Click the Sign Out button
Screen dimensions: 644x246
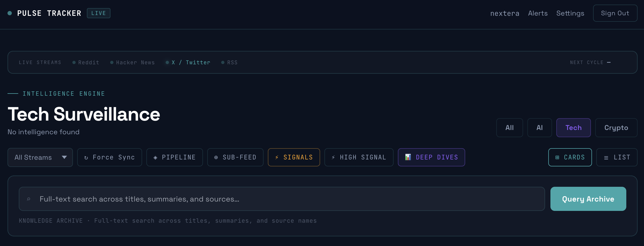coord(615,13)
